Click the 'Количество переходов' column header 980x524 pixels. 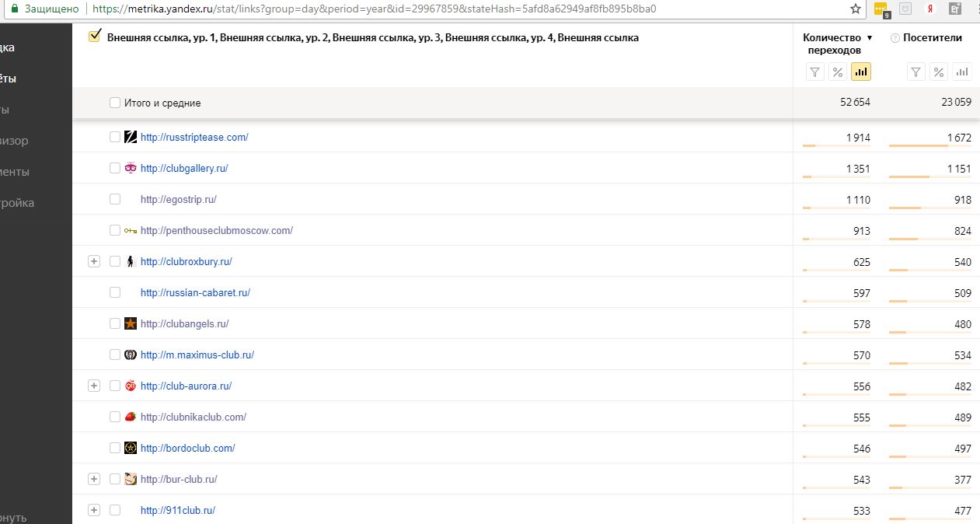click(x=832, y=44)
